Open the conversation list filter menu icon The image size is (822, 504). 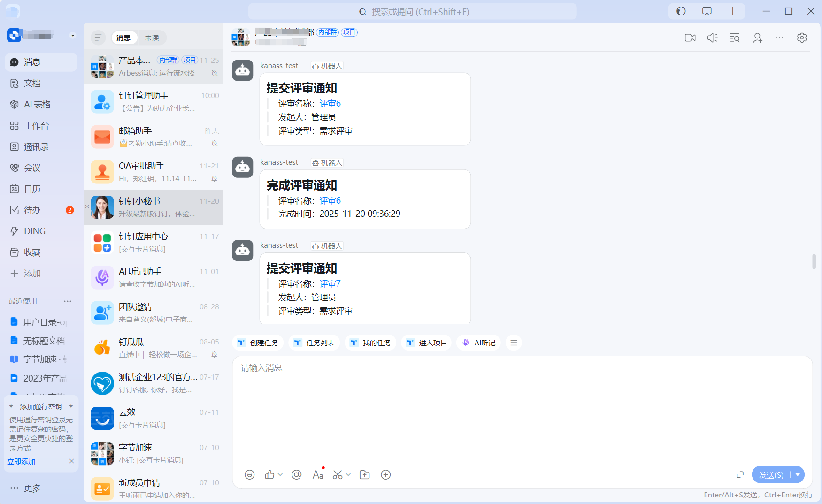click(x=98, y=38)
